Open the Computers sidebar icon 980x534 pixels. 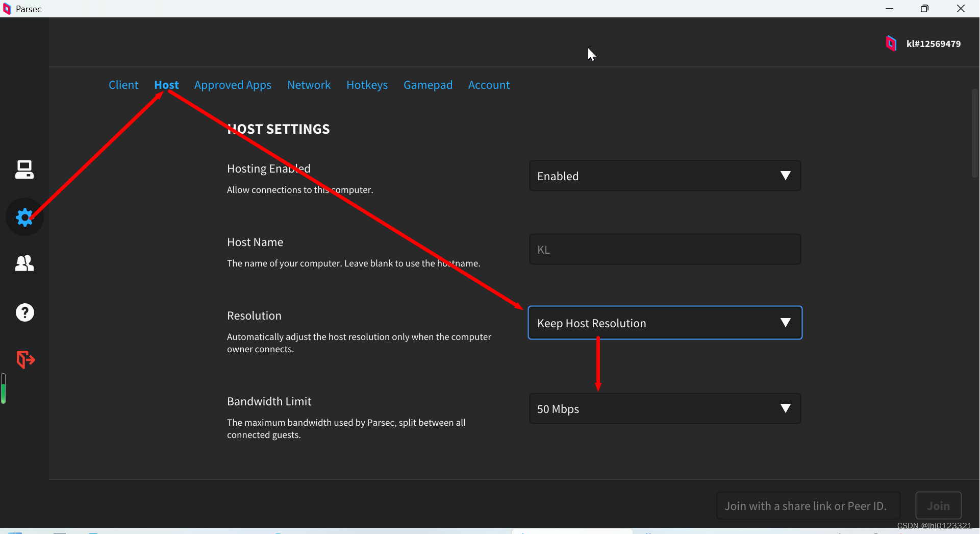[24, 169]
